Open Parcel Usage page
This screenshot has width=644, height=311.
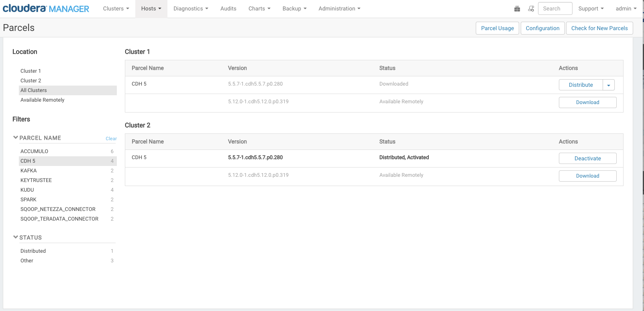coord(497,28)
